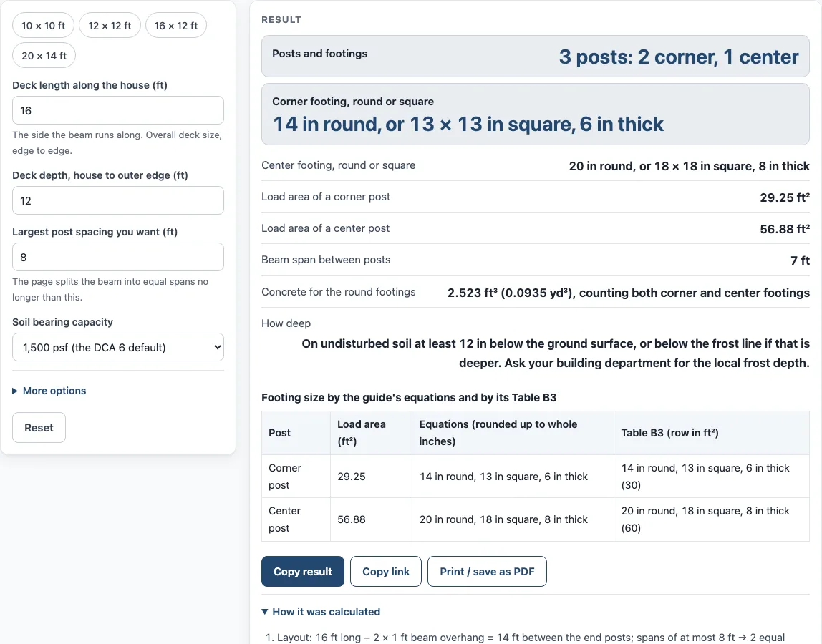
Task: Click center post equations cell '20 in round, 18 in square'
Action: pyautogui.click(x=513, y=519)
